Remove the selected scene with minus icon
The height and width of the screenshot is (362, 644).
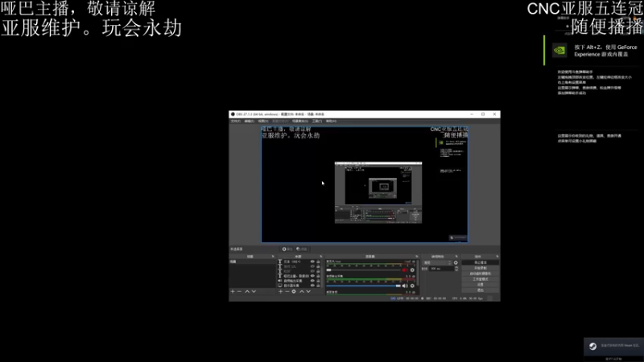pyautogui.click(x=239, y=291)
